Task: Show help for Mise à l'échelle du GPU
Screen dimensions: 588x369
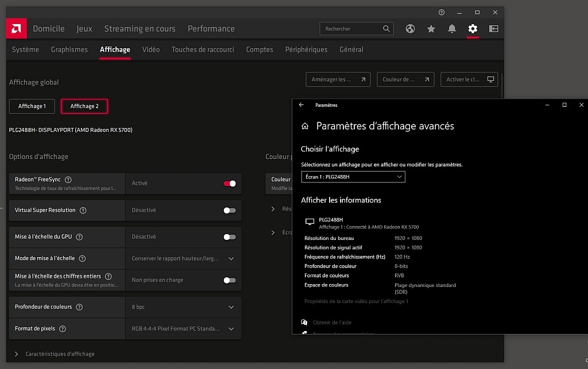Action: pos(79,237)
